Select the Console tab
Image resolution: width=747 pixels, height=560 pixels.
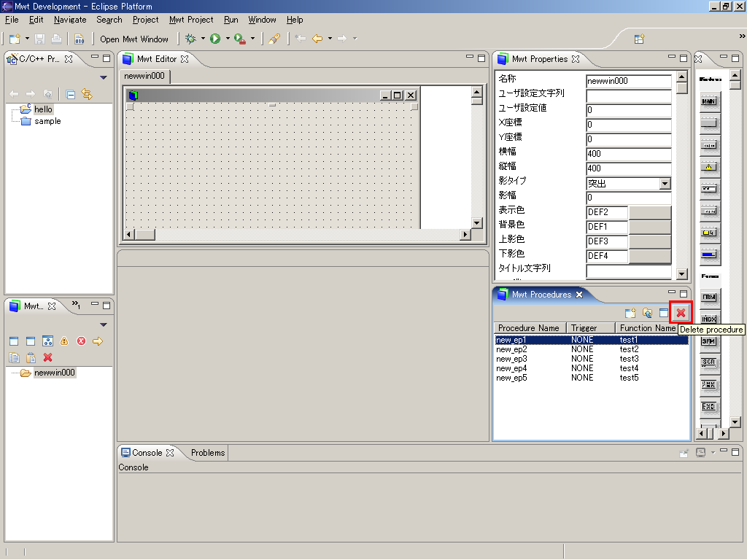pos(147,453)
